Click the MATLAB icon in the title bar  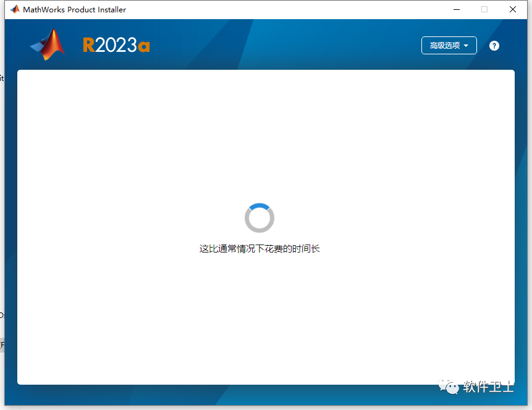tap(15, 9)
